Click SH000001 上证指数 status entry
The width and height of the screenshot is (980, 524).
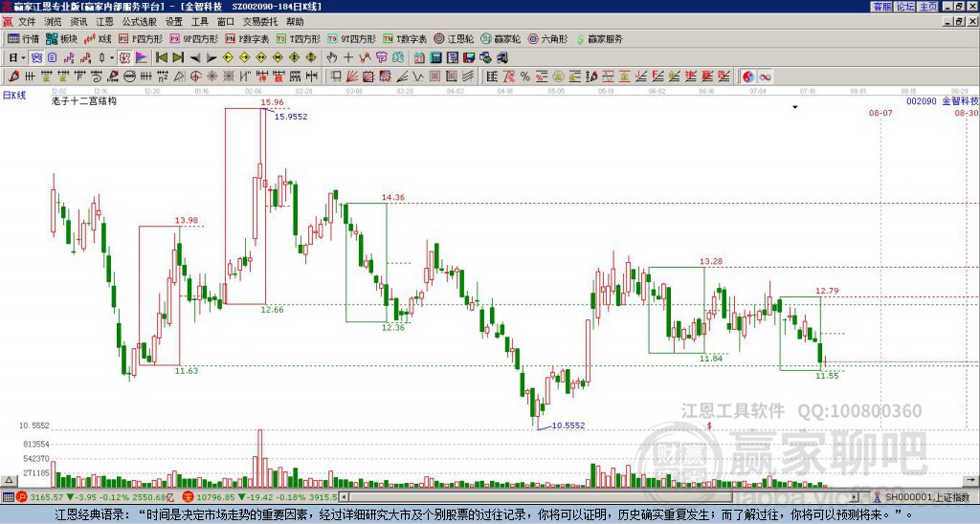[926, 498]
